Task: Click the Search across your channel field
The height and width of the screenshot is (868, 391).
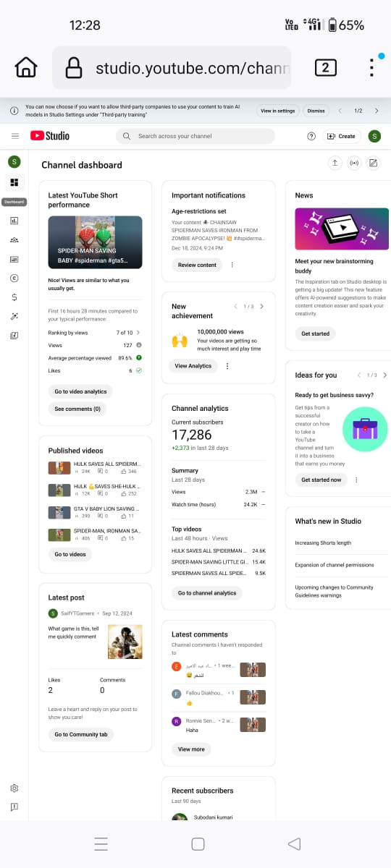Action: (195, 136)
